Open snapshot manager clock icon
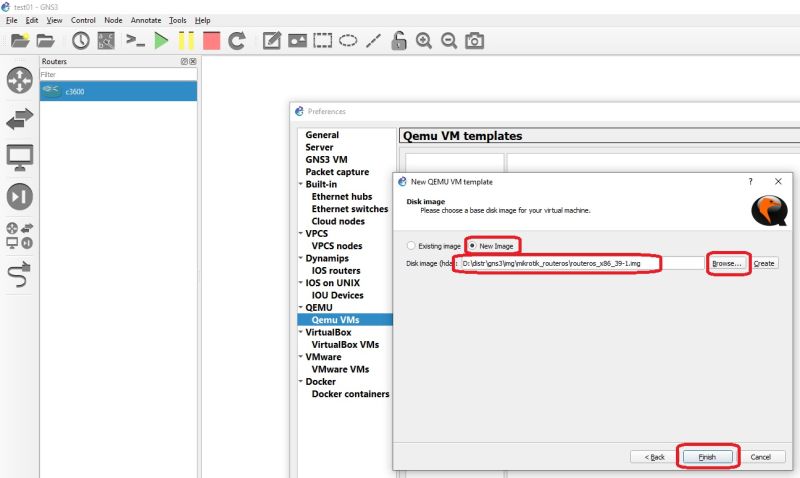Viewport: 800px width, 478px height. (x=81, y=40)
